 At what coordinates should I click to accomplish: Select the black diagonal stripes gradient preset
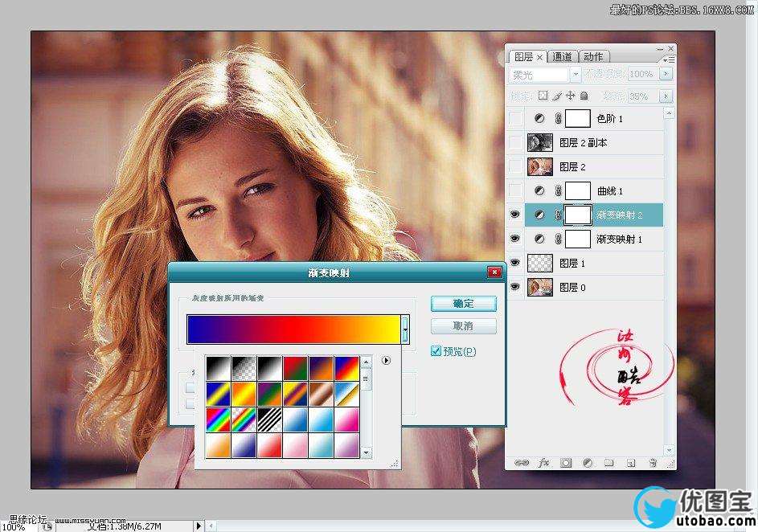[269, 419]
